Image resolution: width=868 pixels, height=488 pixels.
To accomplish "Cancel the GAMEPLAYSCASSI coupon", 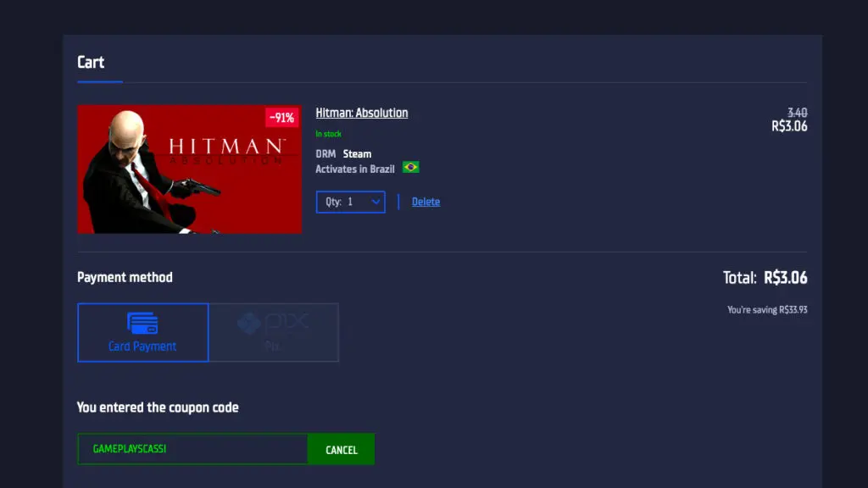I will point(341,449).
